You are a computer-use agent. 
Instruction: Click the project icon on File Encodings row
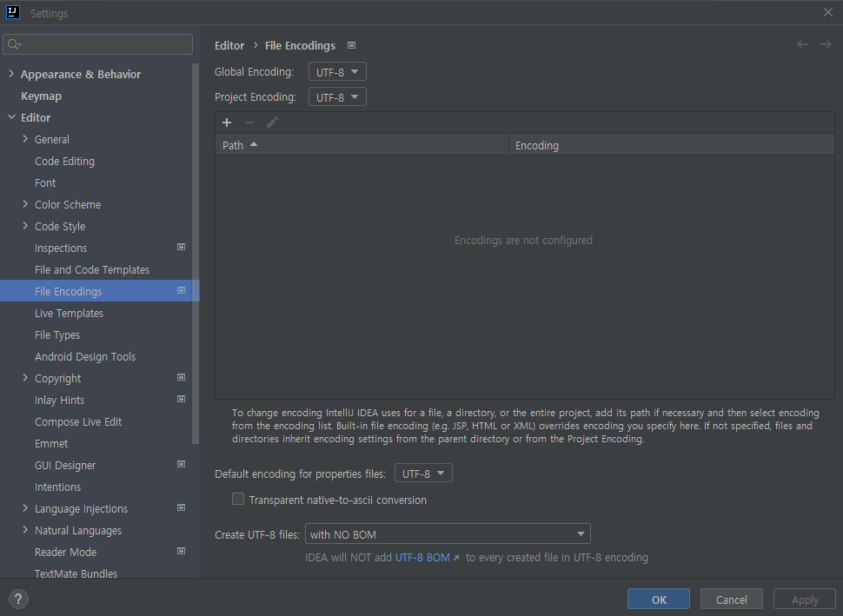[x=181, y=291]
